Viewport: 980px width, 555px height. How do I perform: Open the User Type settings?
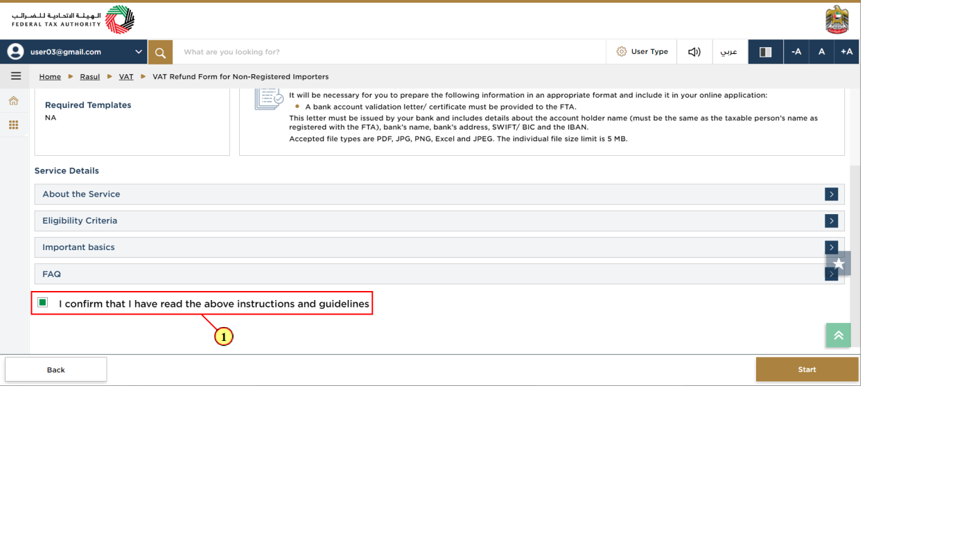[x=642, y=52]
